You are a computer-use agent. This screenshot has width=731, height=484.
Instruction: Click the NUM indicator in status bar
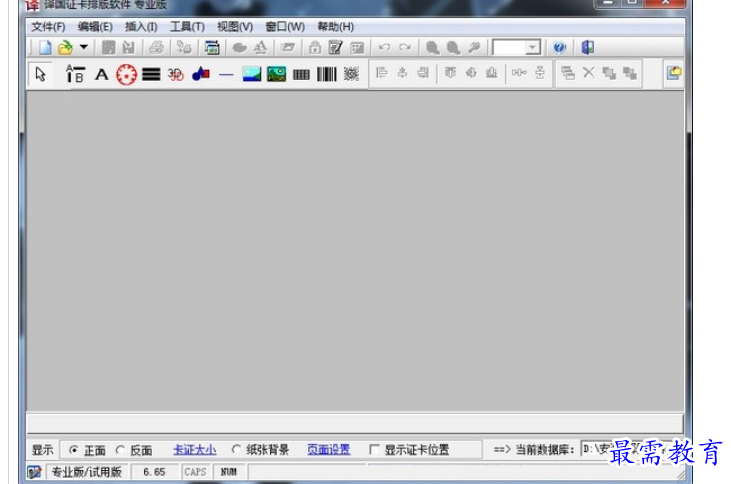click(228, 472)
